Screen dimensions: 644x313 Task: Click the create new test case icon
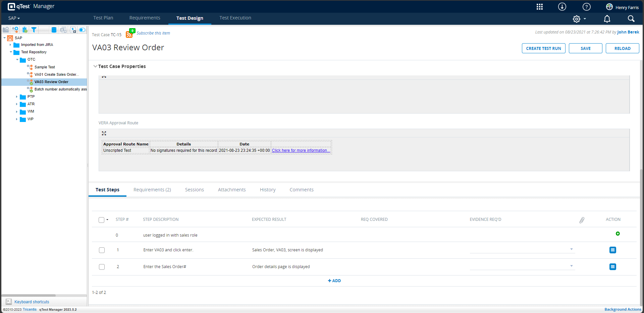point(15,30)
